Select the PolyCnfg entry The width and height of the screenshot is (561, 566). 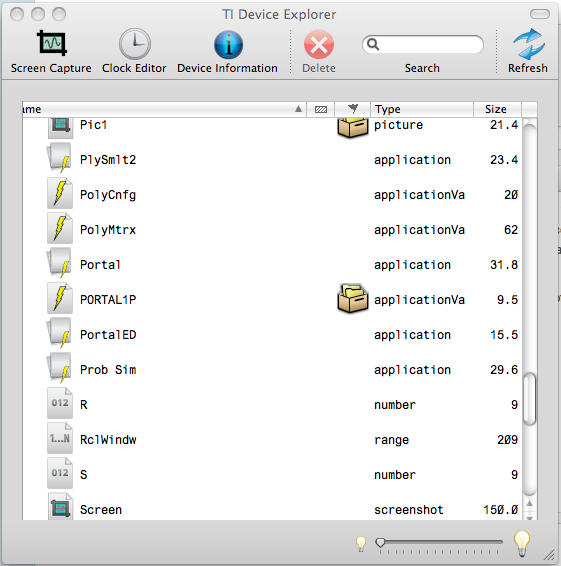[x=108, y=195]
